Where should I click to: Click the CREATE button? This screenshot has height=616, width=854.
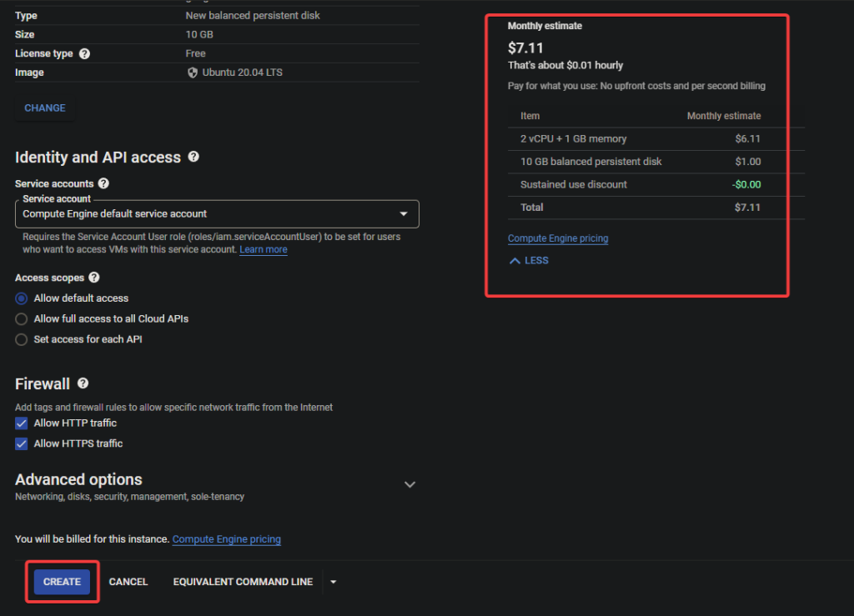click(x=62, y=582)
